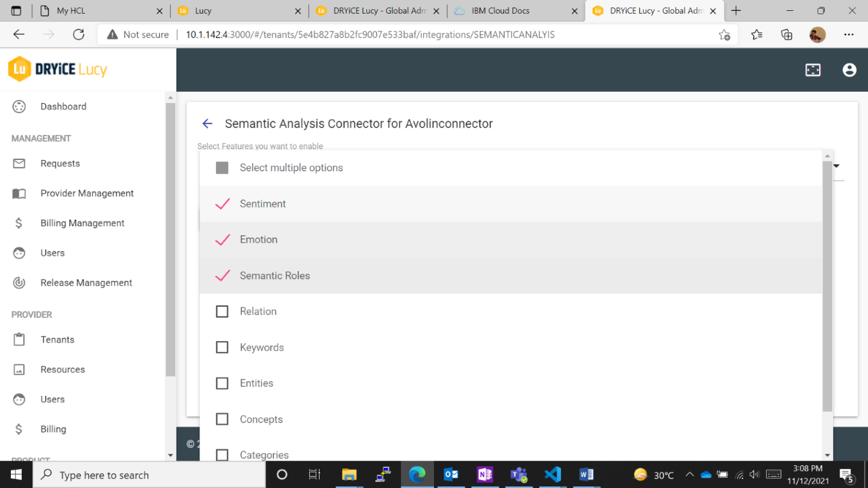Uncheck the Sentiment feature

tap(222, 204)
